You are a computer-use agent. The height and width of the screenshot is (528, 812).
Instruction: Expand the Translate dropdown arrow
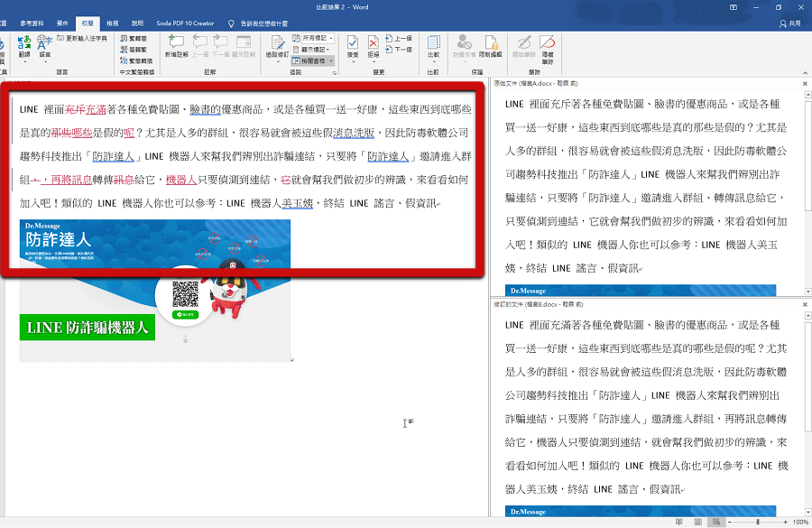[24, 61]
